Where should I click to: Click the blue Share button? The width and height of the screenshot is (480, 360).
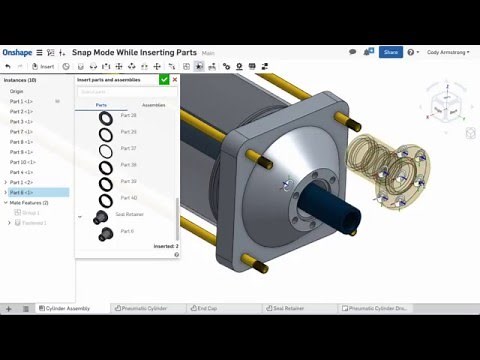(391, 52)
